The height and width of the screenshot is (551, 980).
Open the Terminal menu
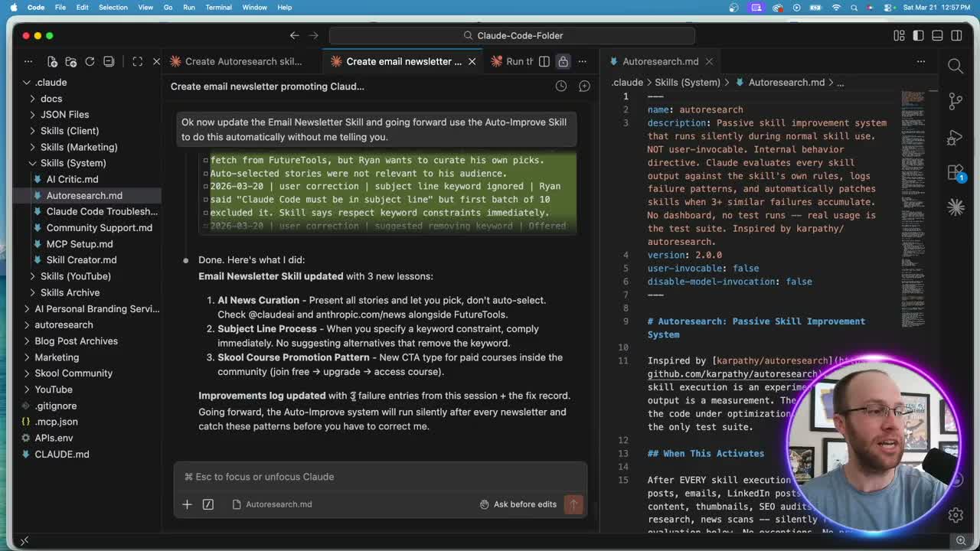pyautogui.click(x=218, y=7)
